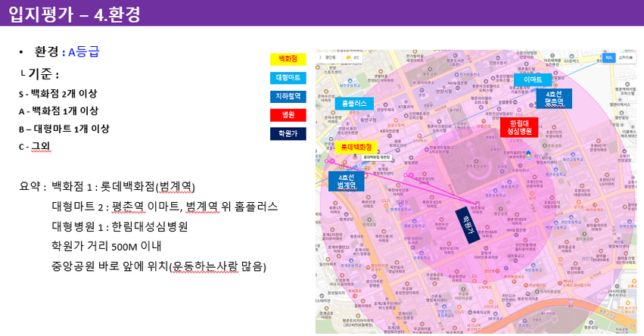Select the light blue 대형마트 legend box
The height and width of the screenshot is (336, 644).
(288, 78)
